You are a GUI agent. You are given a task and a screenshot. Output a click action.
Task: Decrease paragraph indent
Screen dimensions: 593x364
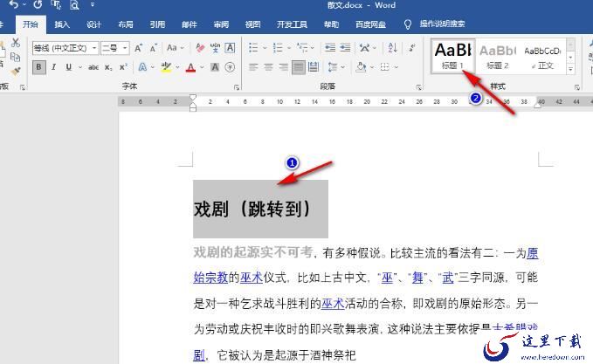pos(330,48)
